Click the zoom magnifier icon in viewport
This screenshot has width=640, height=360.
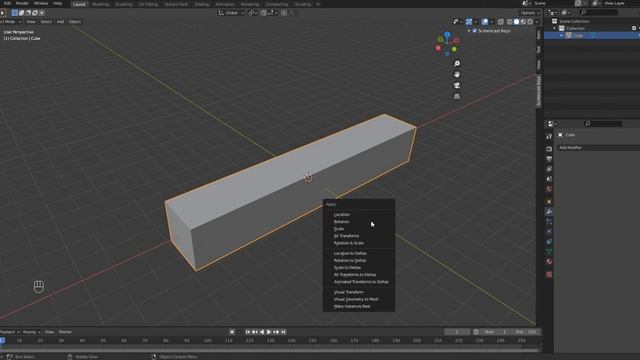(457, 64)
